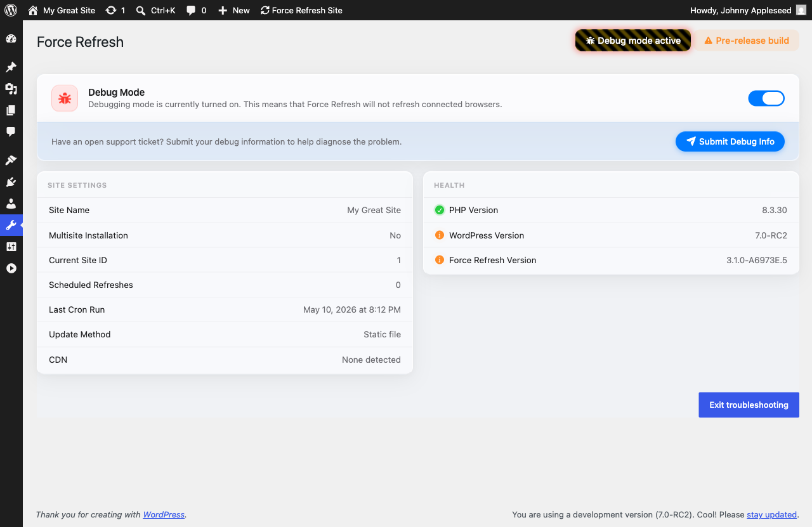Open Pages sidebar icon
The image size is (812, 527).
point(11,110)
